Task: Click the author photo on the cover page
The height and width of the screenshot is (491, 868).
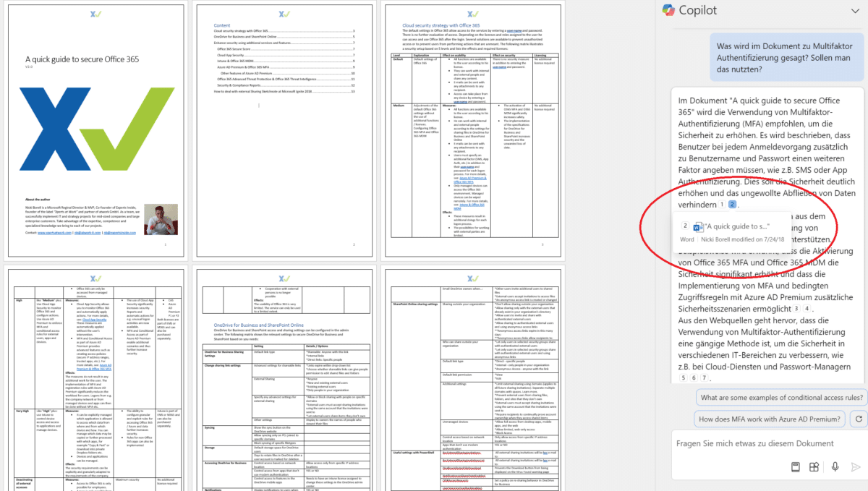Action: [x=161, y=218]
